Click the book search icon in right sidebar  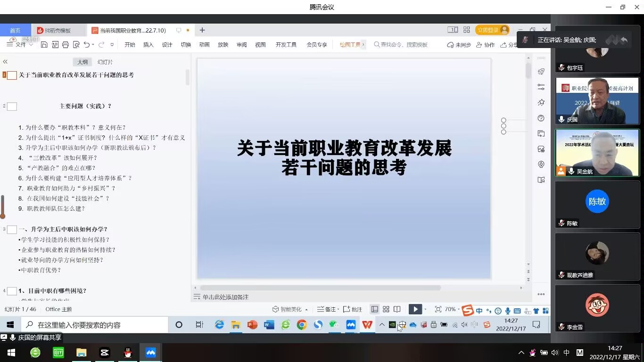(541, 180)
